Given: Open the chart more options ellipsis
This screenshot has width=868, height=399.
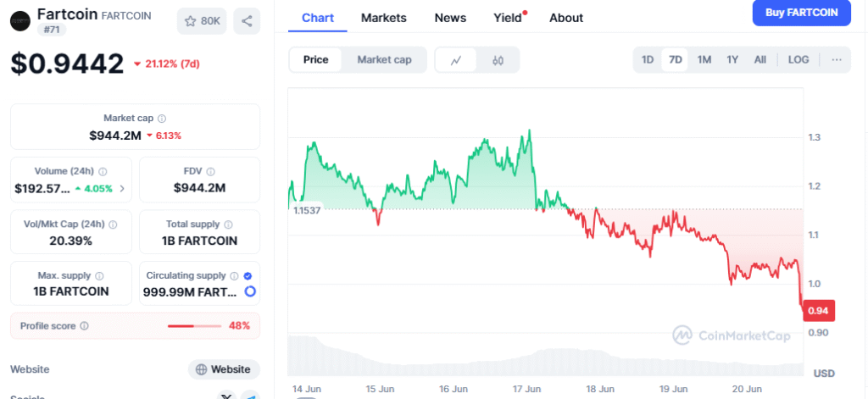Looking at the screenshot, I should tap(837, 60).
